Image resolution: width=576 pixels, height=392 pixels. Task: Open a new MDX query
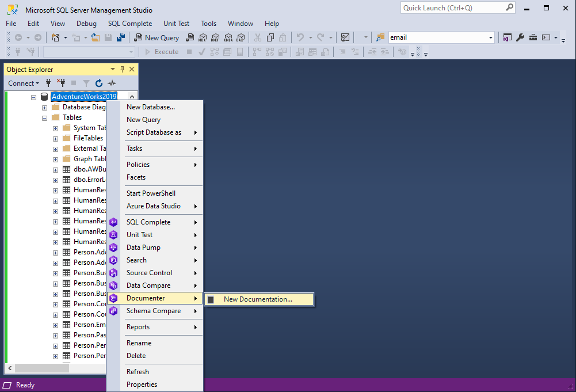[x=203, y=37]
